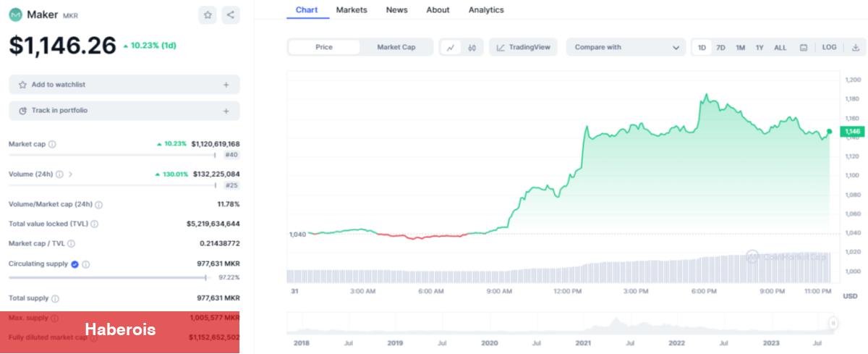Download chart data icon

[856, 47]
